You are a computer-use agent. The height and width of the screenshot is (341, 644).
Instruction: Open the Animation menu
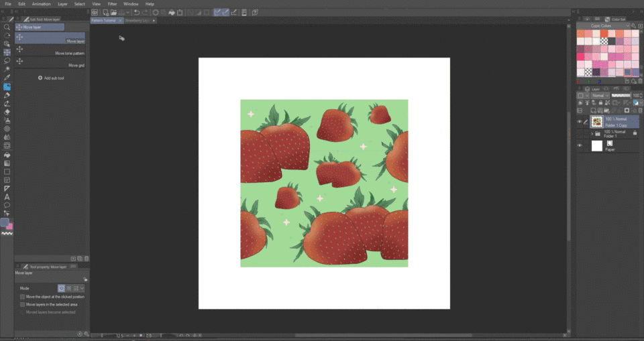[x=41, y=4]
